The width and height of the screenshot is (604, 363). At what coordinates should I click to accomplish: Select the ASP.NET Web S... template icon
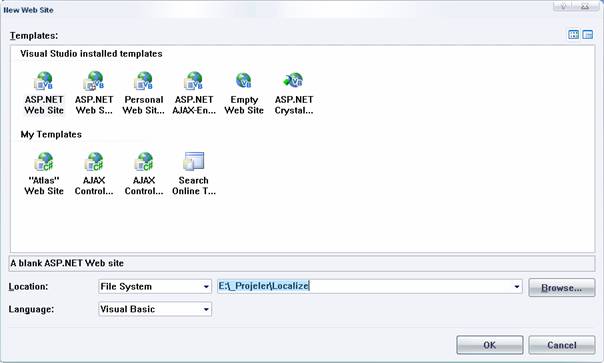[x=94, y=93]
